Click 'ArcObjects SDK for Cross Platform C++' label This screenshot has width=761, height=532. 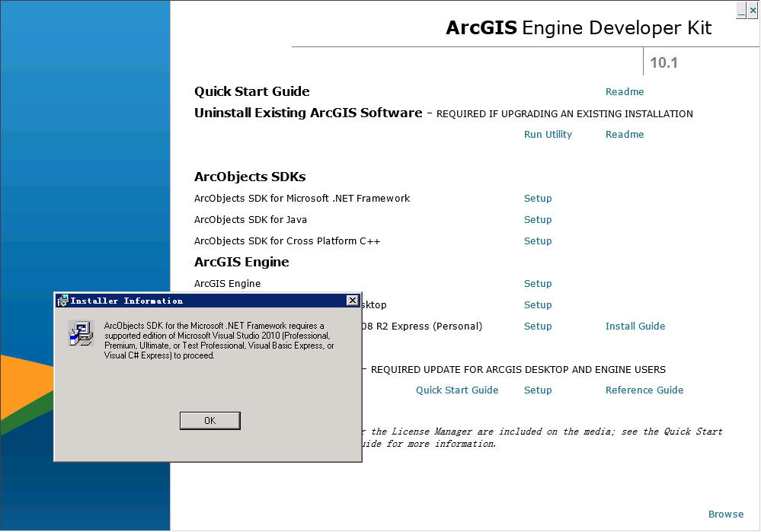click(x=287, y=241)
